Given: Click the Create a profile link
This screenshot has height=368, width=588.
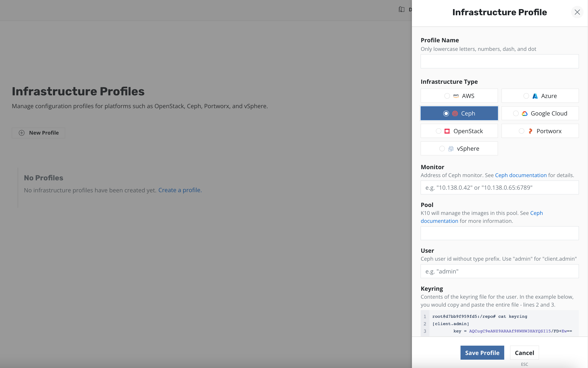Looking at the screenshot, I should pos(180,190).
